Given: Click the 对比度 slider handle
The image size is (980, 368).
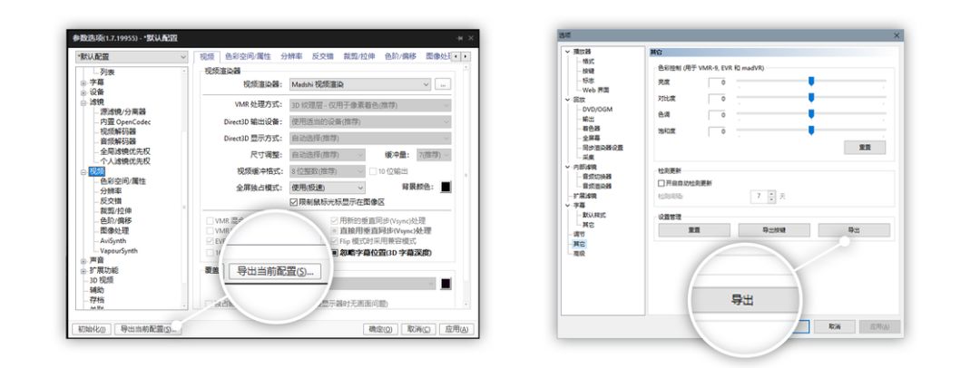Looking at the screenshot, I should (811, 98).
